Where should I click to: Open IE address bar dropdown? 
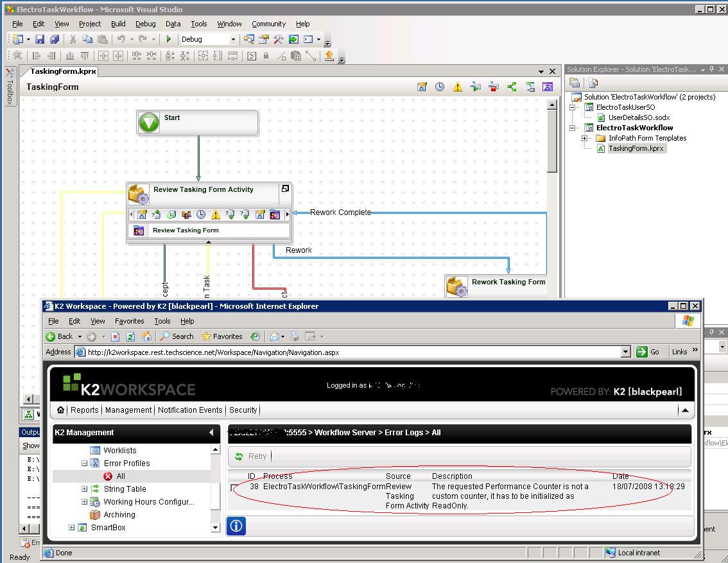coord(625,352)
